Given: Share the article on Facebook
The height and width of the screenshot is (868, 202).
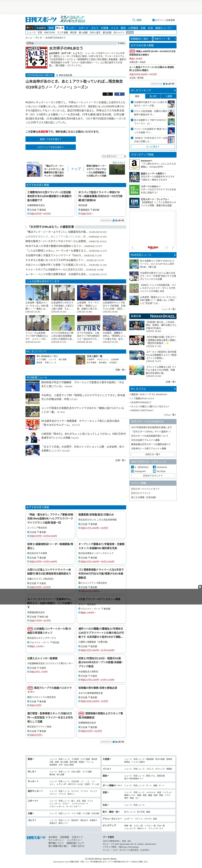Looking at the screenshot, I should [x=119, y=94].
